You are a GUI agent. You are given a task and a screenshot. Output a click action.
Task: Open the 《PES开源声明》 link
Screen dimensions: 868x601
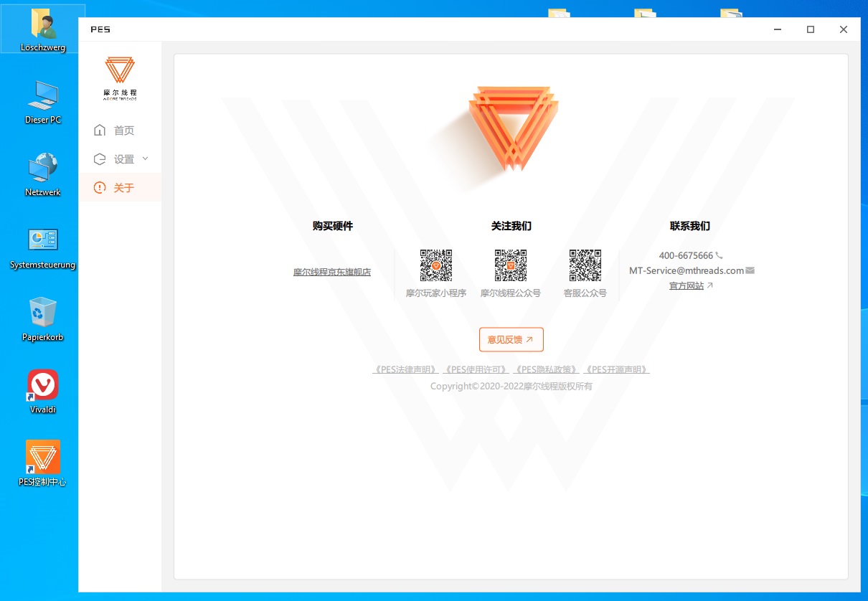coord(617,370)
